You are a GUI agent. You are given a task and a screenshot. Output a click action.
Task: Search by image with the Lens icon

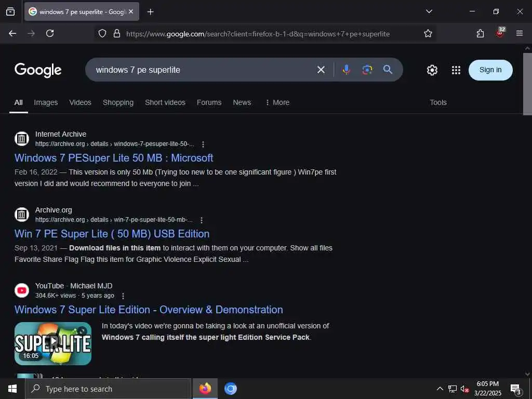(x=367, y=70)
